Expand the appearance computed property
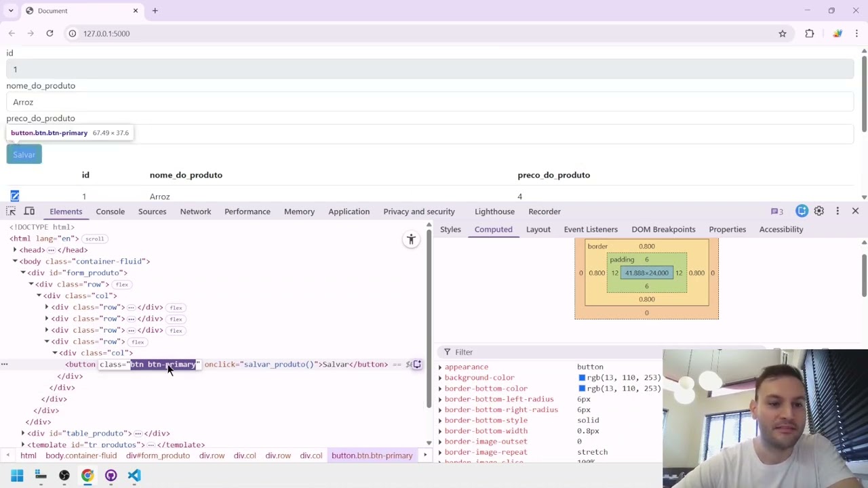Viewport: 868px width, 488px height. coord(440,367)
